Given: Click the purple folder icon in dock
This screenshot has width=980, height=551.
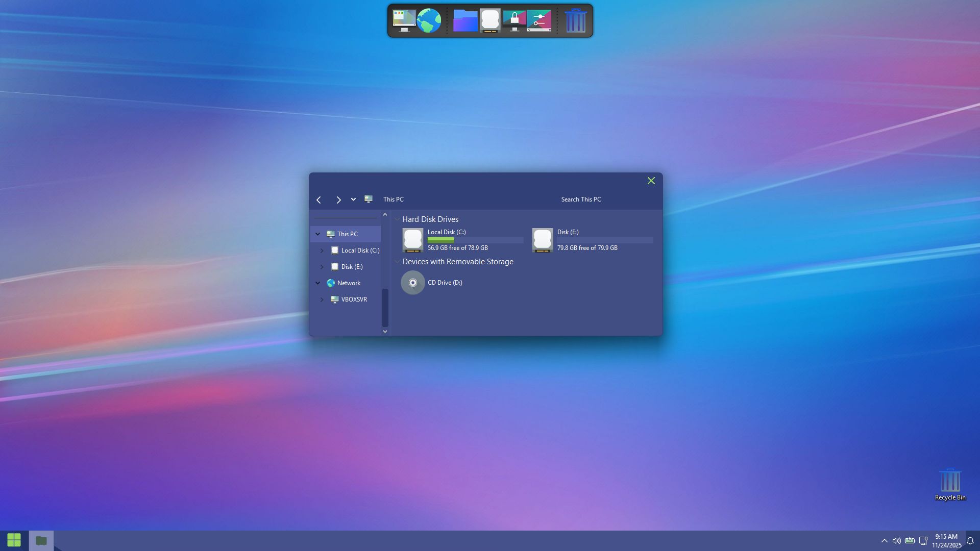Looking at the screenshot, I should [465, 21].
